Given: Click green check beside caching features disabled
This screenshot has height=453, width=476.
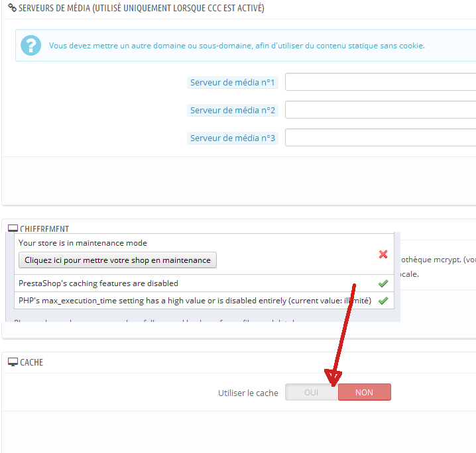Looking at the screenshot, I should tap(383, 283).
